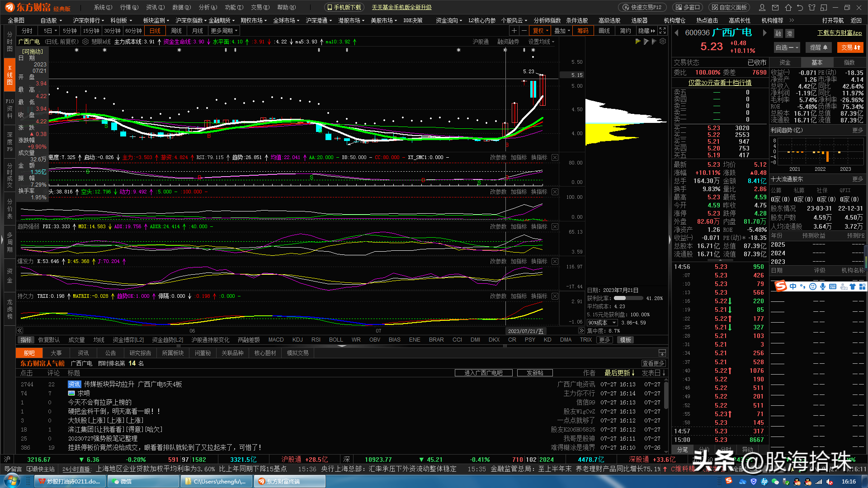Open the WPS document taskbar item
This screenshot has height=488, width=868.
[x=70, y=482]
